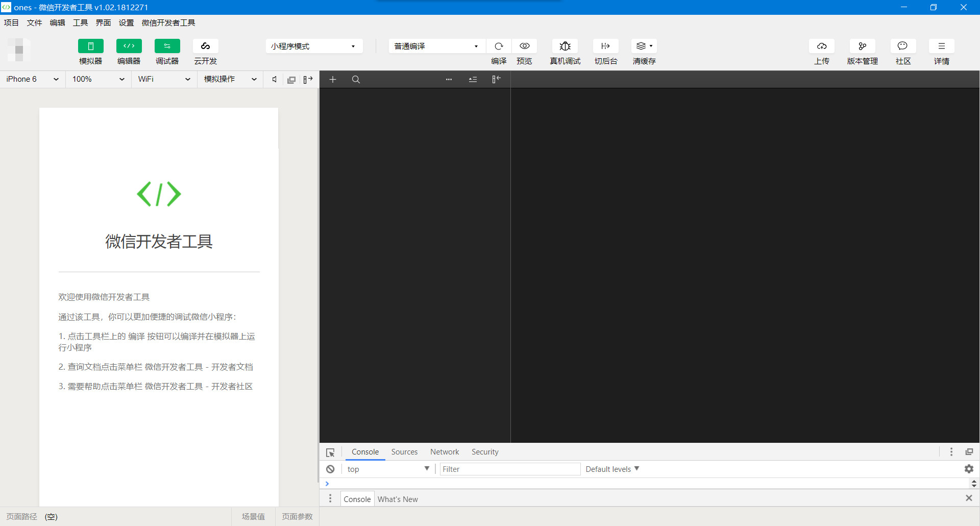Switch to the Security tab

485,452
